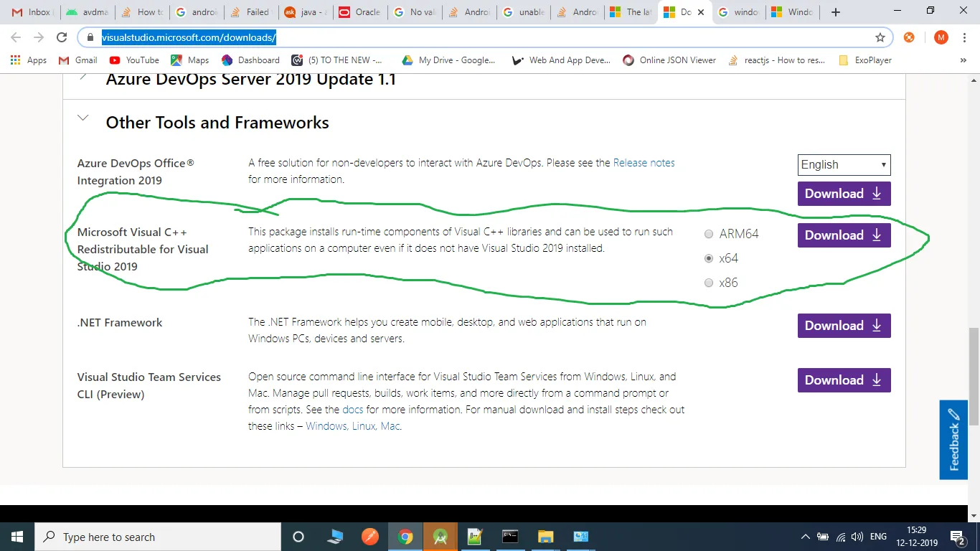Open the 'TO THE NEW' bookmark
The width and height of the screenshot is (980, 551).
[336, 60]
